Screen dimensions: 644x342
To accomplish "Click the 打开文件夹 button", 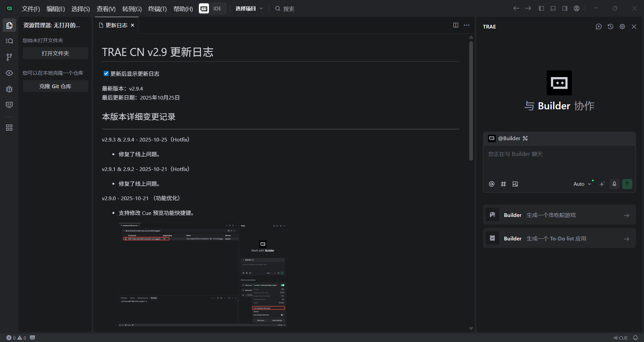I will click(x=55, y=53).
